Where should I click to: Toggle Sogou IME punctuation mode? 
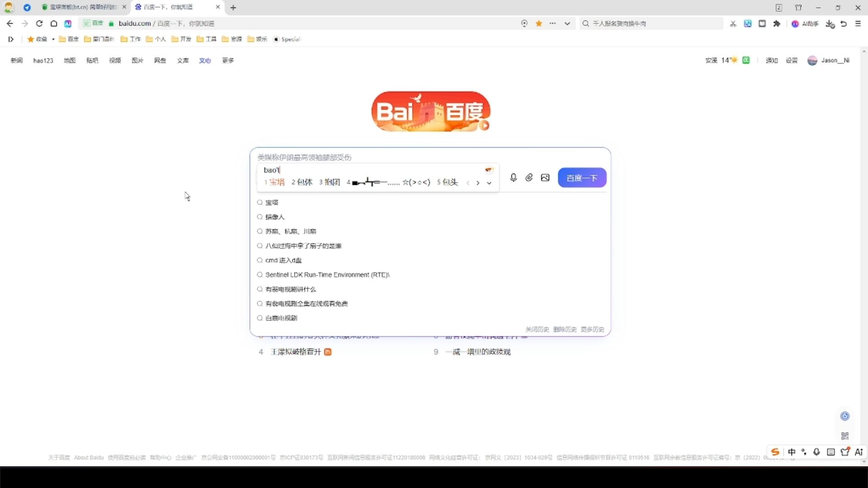(804, 452)
